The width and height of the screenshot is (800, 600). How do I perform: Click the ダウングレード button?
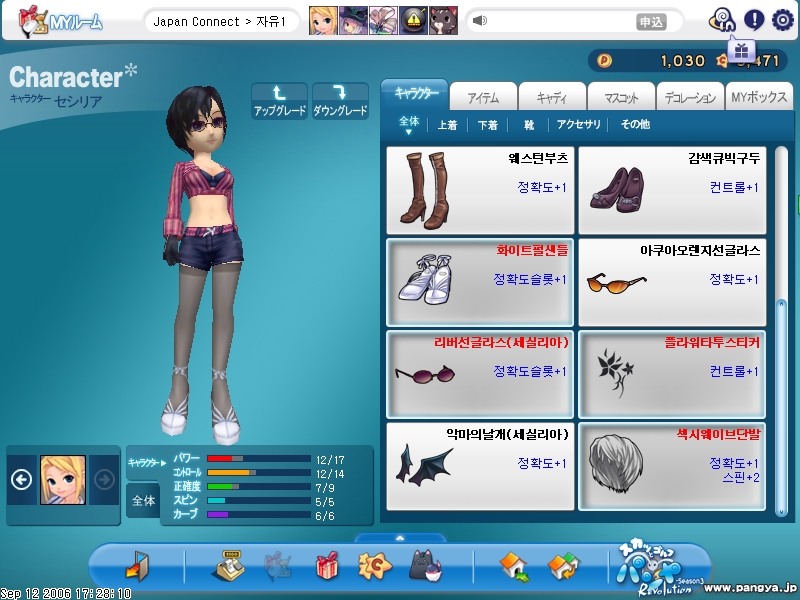pyautogui.click(x=340, y=101)
